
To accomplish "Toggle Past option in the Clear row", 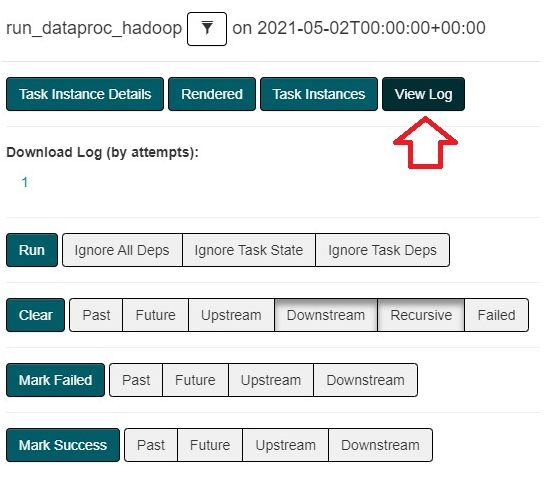I will tap(96, 315).
